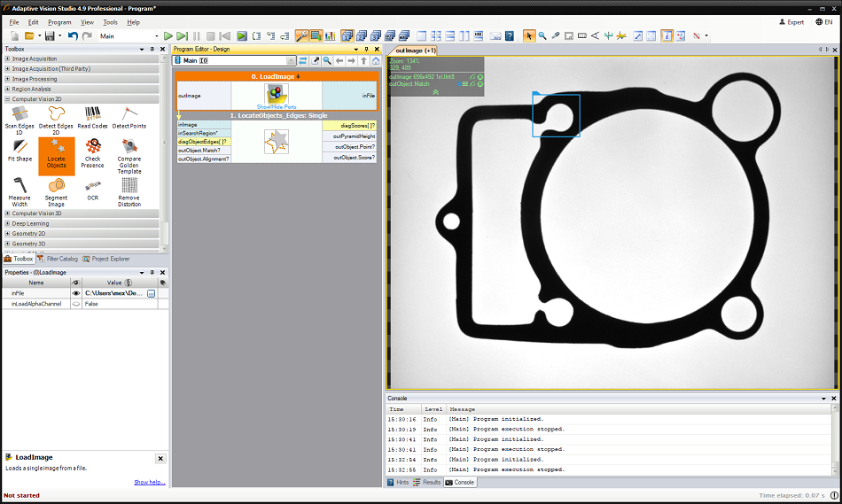This screenshot has height=504, width=842.
Task: Choose the Read Codes tool
Action: (x=92, y=116)
